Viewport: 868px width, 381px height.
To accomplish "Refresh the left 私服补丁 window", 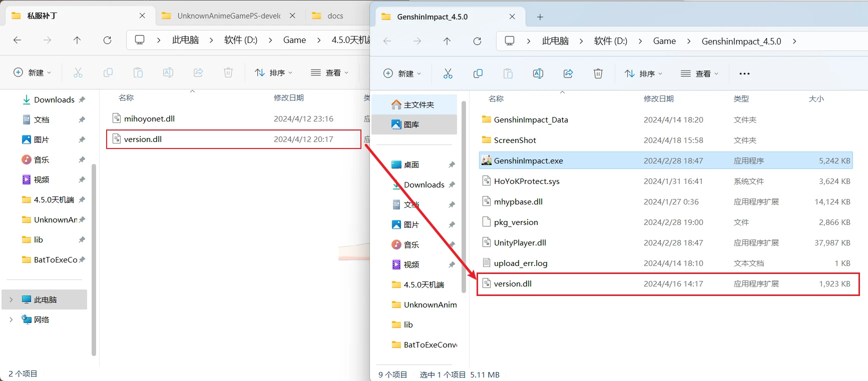I will click(107, 40).
